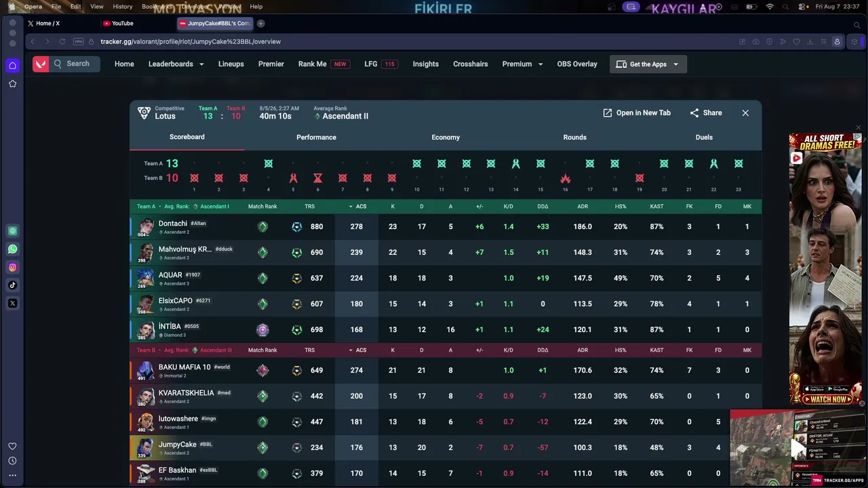Click the site lock icon

pyautogui.click(x=92, y=41)
